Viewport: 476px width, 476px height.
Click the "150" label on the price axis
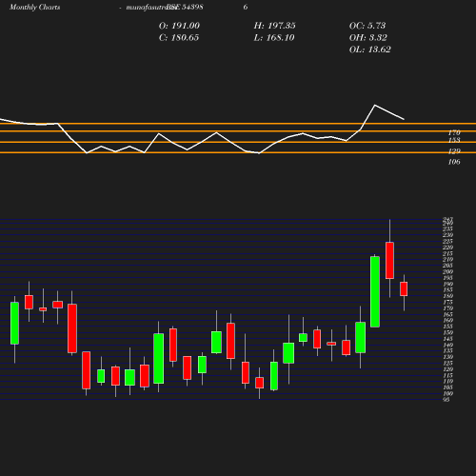point(448,333)
